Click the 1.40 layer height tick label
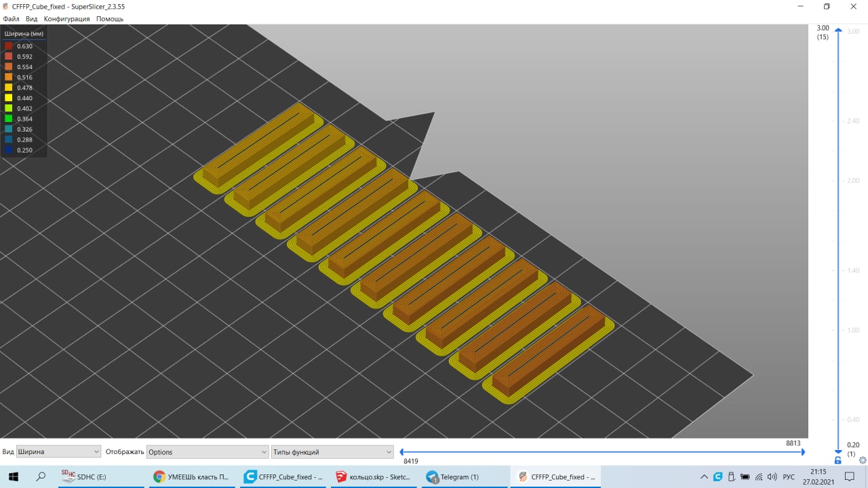Screen dimensions: 868x488 852,270
